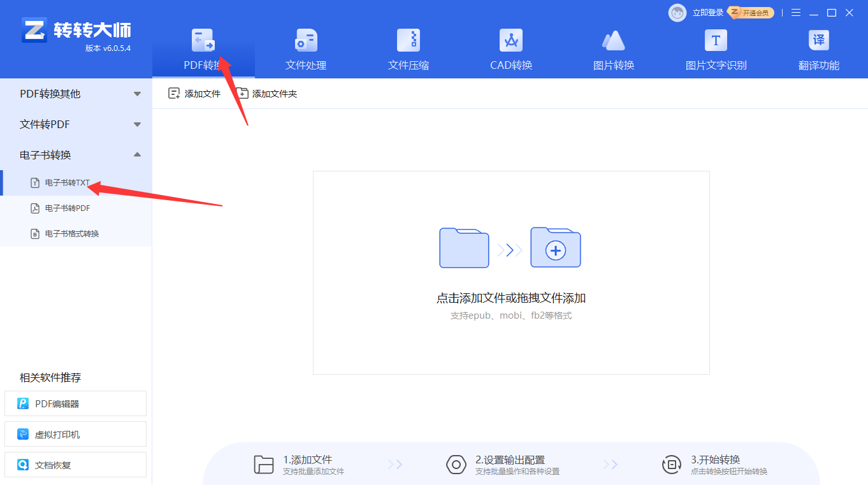Click the 转转大师 Z logo

(x=34, y=30)
